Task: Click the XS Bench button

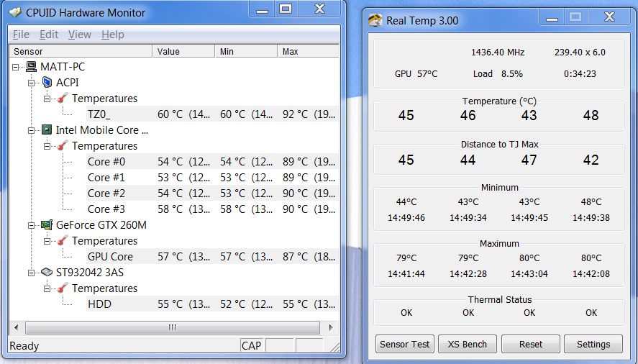Action: pos(468,344)
